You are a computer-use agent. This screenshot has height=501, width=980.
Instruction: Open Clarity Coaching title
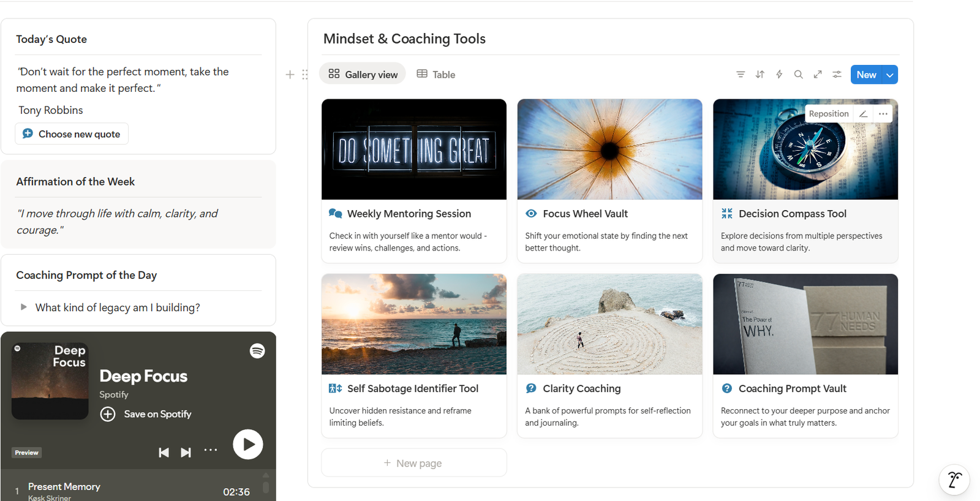pyautogui.click(x=582, y=388)
